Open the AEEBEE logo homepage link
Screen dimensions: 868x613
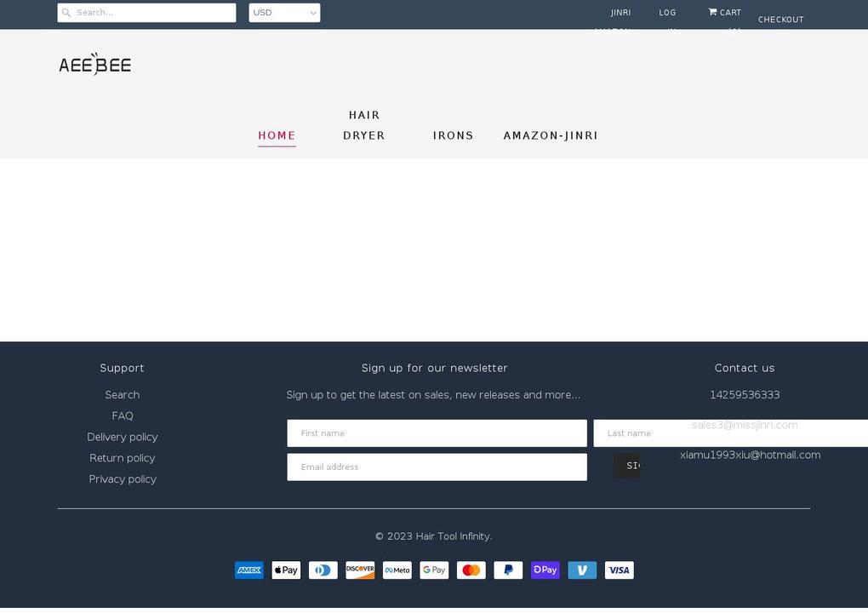95,64
